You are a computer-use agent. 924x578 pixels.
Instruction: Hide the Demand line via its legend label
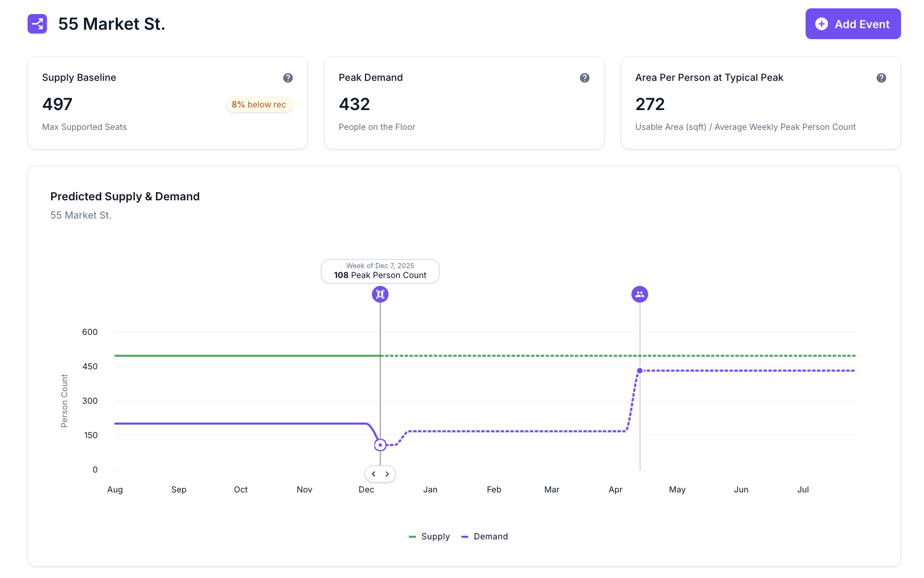[490, 536]
